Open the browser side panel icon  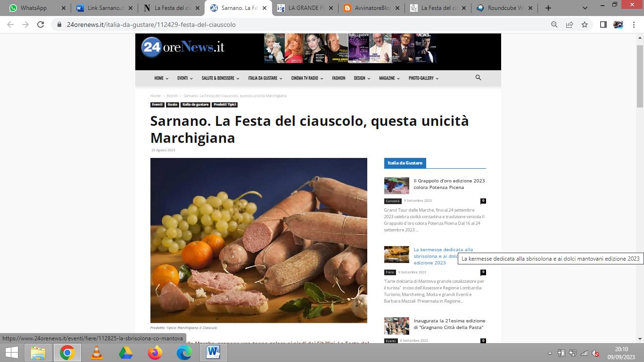(x=603, y=25)
